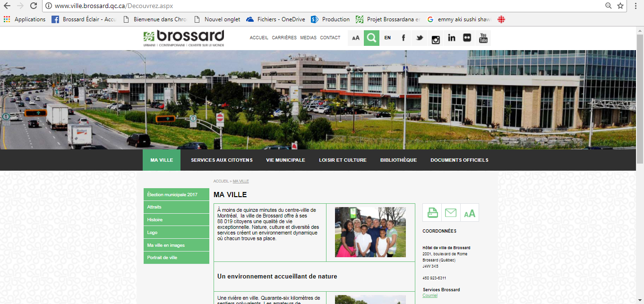Adjust text size with the AA icon

356,38
